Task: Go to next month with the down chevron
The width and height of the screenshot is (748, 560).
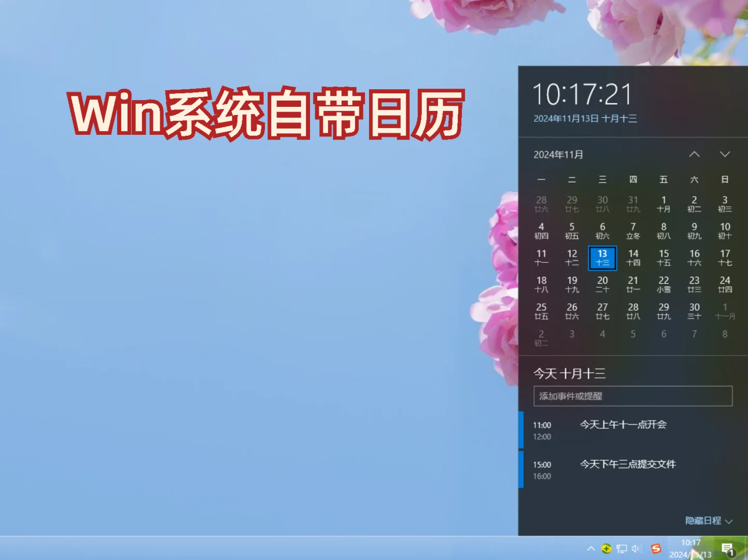Action: tap(725, 154)
